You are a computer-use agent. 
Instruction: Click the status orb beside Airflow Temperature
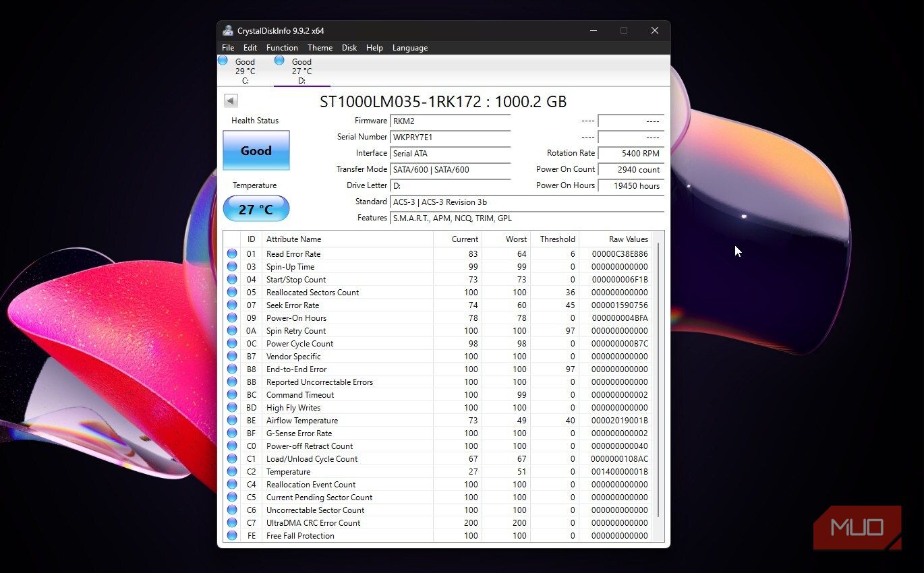click(x=232, y=421)
